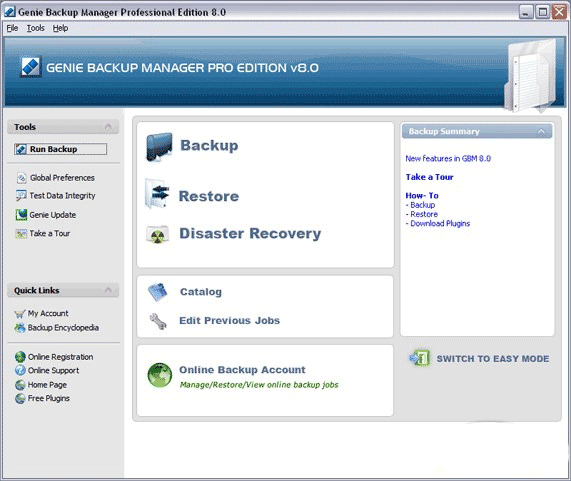Collapse the Backup Summary panel
This screenshot has width=571, height=481.
tap(542, 131)
